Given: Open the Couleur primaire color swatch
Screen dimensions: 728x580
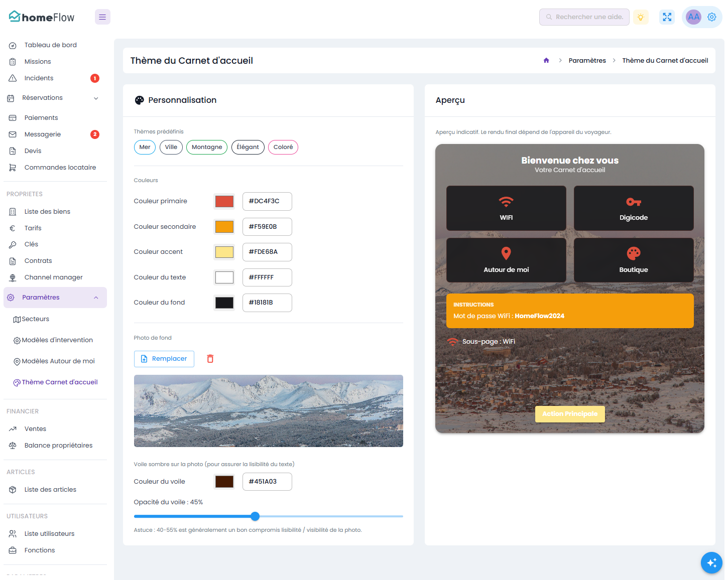Looking at the screenshot, I should [224, 201].
